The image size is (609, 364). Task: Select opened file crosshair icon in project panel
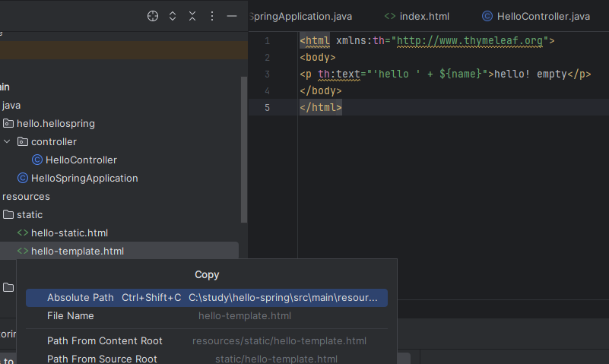tap(153, 16)
